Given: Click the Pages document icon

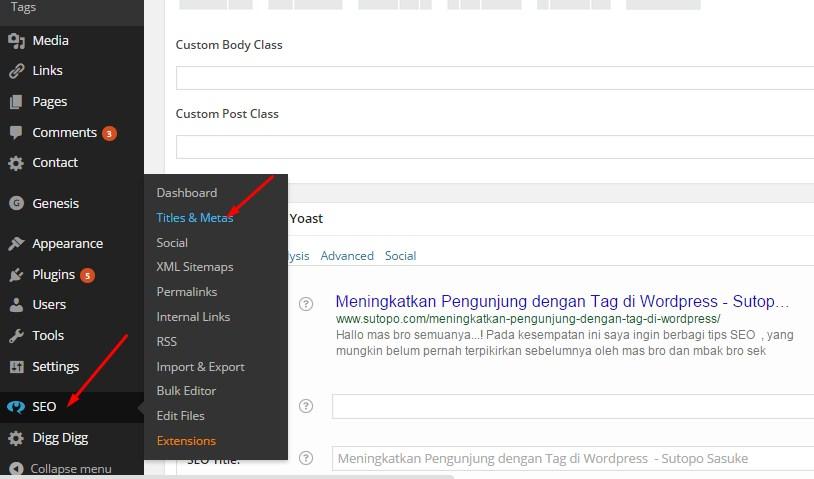Looking at the screenshot, I should [16, 102].
